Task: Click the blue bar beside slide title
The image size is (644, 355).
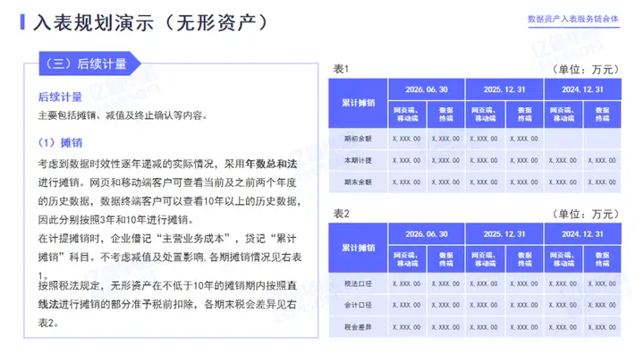Action: click(x=22, y=22)
